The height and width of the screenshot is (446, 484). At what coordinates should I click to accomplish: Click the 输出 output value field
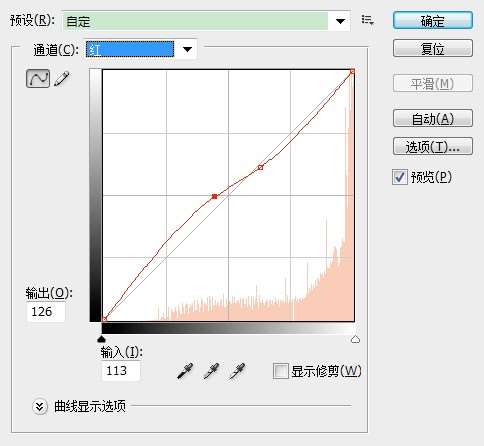[x=46, y=312]
